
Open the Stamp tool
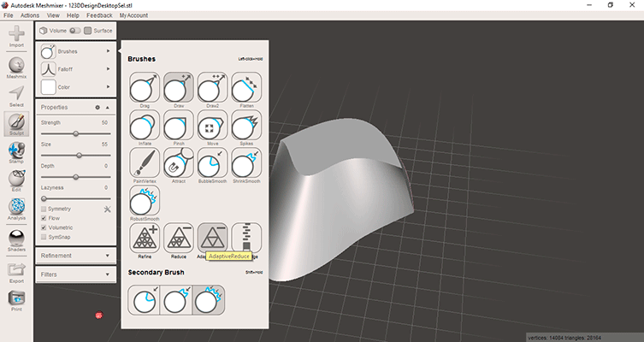click(16, 153)
